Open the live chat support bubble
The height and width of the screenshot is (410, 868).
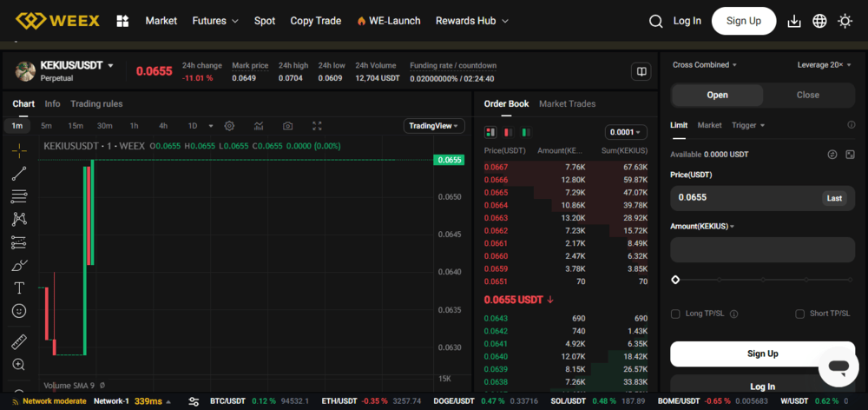(x=838, y=367)
